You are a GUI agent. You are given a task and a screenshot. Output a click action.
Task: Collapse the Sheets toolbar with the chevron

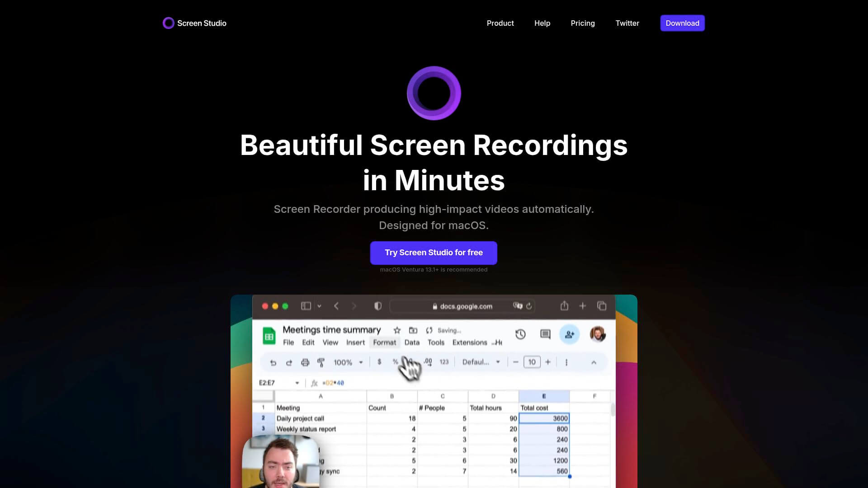tap(594, 362)
